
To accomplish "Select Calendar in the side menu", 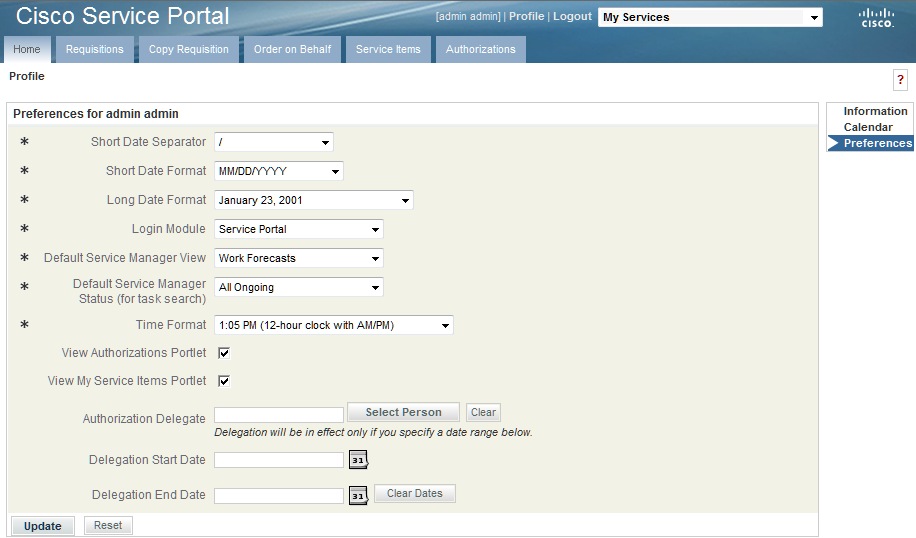I will coord(868,127).
